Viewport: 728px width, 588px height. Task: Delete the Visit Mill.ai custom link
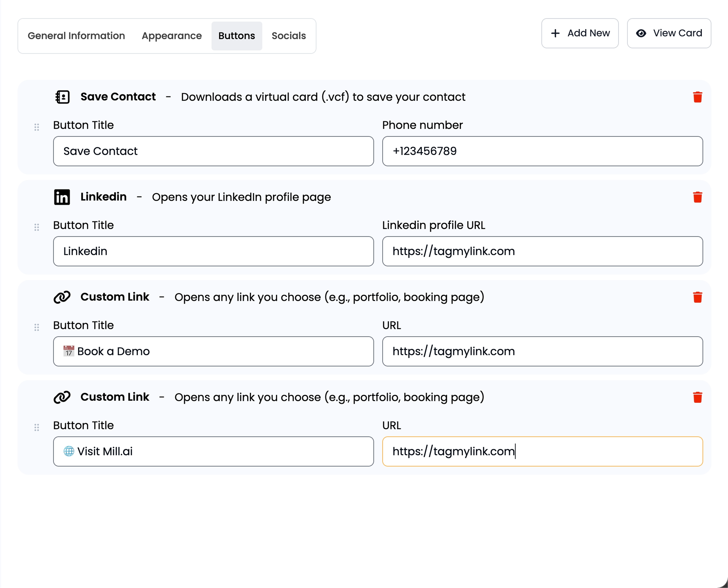tap(697, 397)
